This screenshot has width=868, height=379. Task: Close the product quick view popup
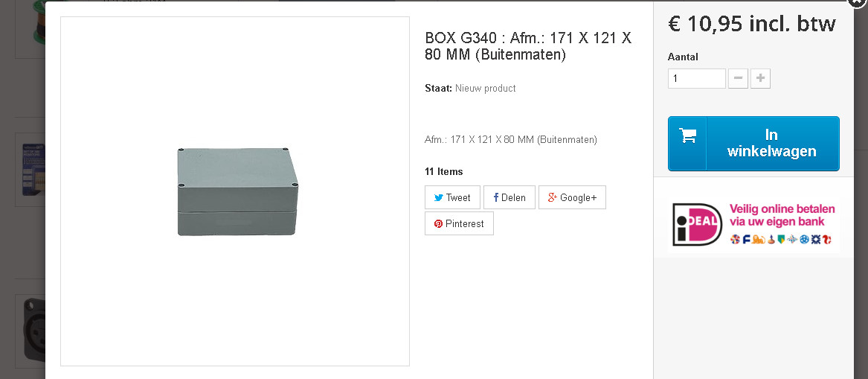click(x=858, y=3)
